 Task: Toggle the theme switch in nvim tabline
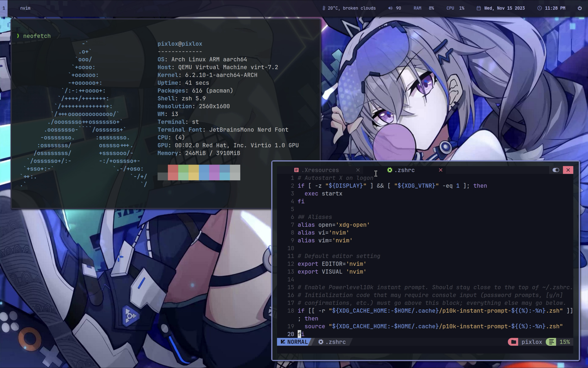(x=556, y=170)
